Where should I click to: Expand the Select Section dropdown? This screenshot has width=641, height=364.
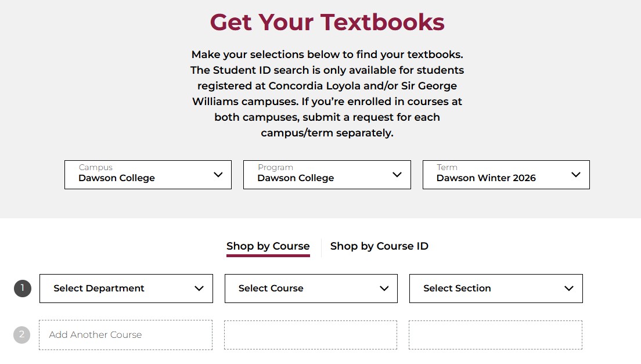(485, 289)
